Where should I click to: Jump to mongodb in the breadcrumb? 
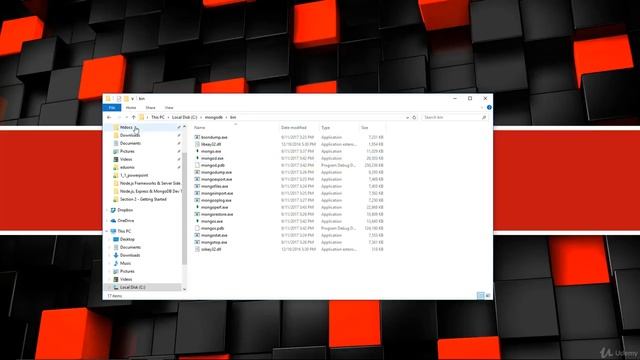click(214, 117)
